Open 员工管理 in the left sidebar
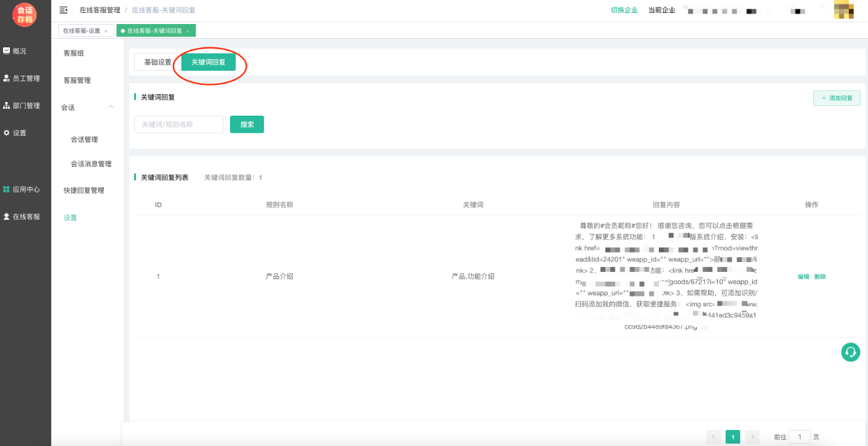 pyautogui.click(x=22, y=78)
